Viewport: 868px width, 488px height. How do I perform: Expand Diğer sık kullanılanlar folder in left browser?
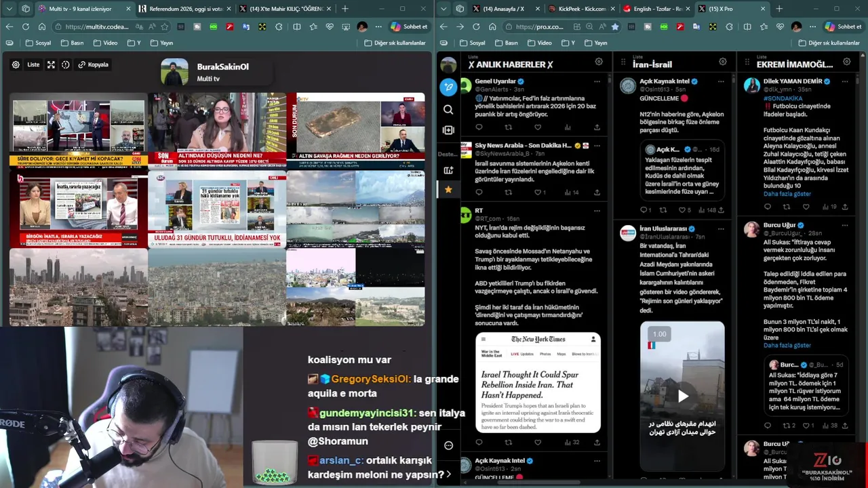coord(395,43)
